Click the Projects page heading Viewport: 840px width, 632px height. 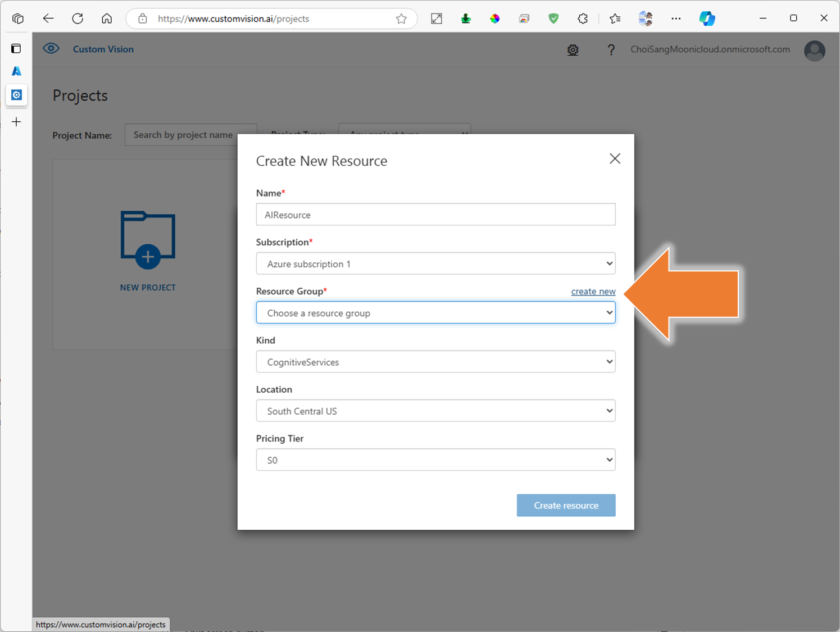pyautogui.click(x=80, y=96)
